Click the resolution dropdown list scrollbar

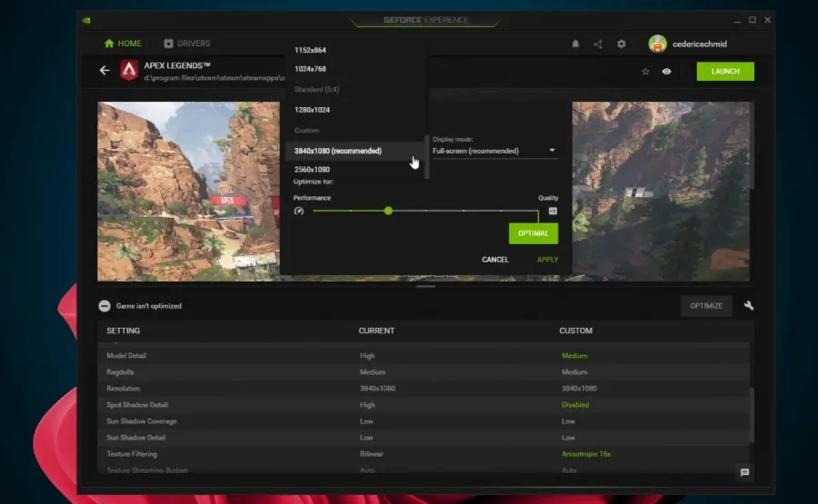click(x=427, y=156)
